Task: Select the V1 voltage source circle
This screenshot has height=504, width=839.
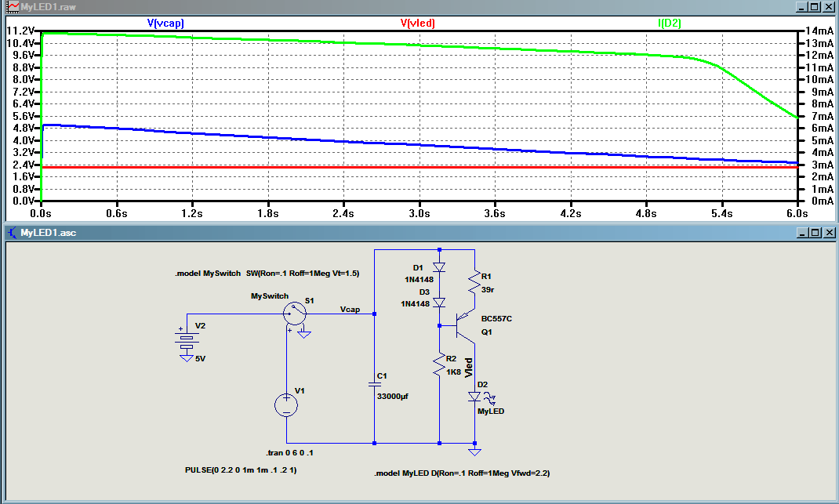Action: [286, 405]
